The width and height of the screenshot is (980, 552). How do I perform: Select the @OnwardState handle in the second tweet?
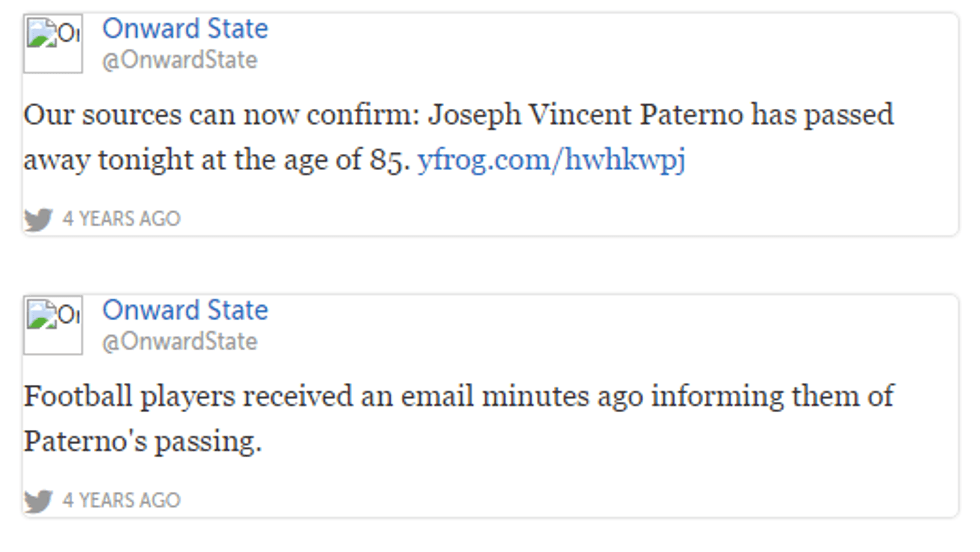click(x=179, y=341)
